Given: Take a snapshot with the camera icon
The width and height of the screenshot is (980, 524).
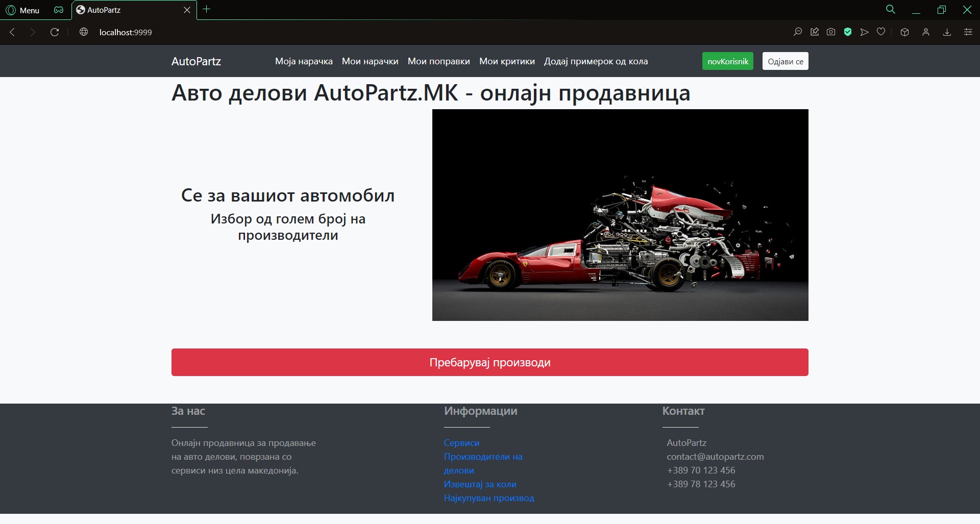Looking at the screenshot, I should click(831, 32).
